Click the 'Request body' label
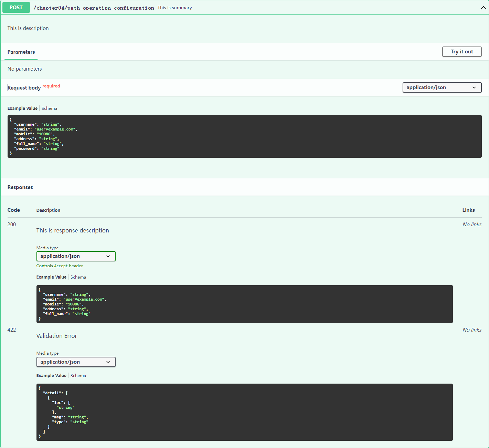This screenshot has height=448, width=489. [24, 88]
